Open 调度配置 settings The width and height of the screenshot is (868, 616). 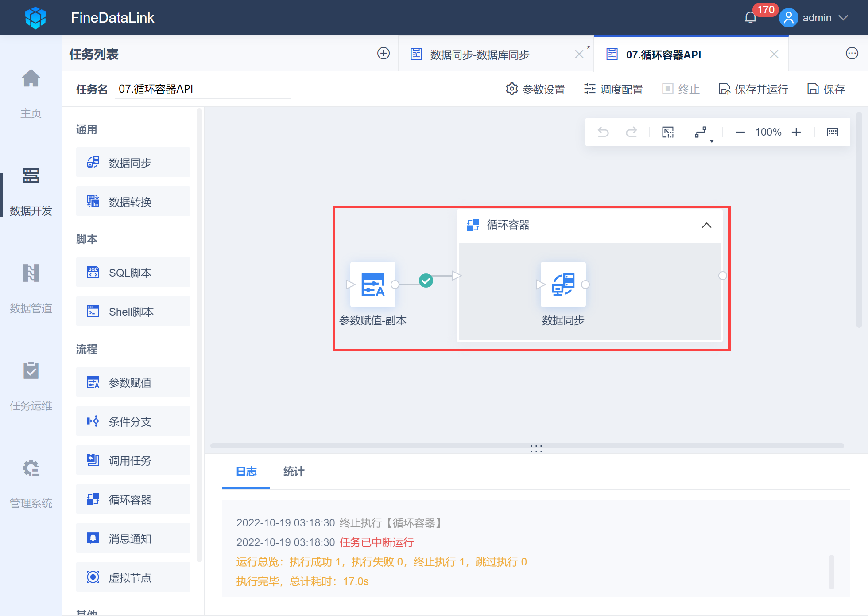[613, 89]
